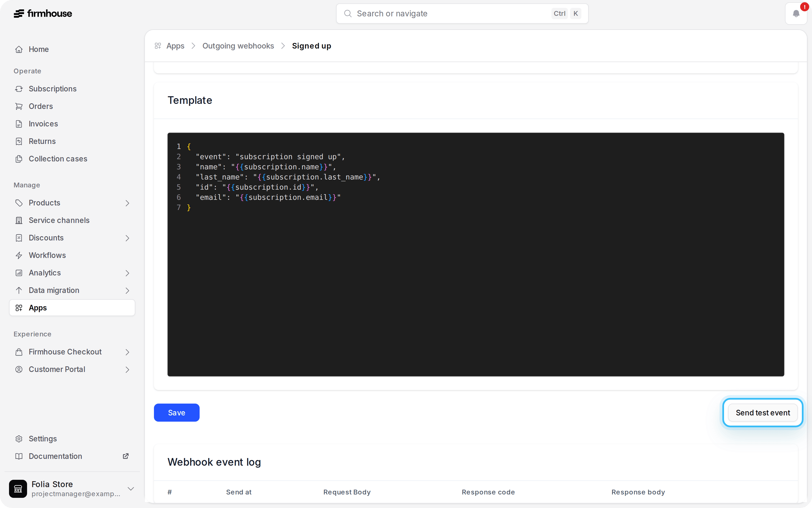This screenshot has height=508, width=812.
Task: Go to Apps breadcrumb link
Action: pos(175,46)
